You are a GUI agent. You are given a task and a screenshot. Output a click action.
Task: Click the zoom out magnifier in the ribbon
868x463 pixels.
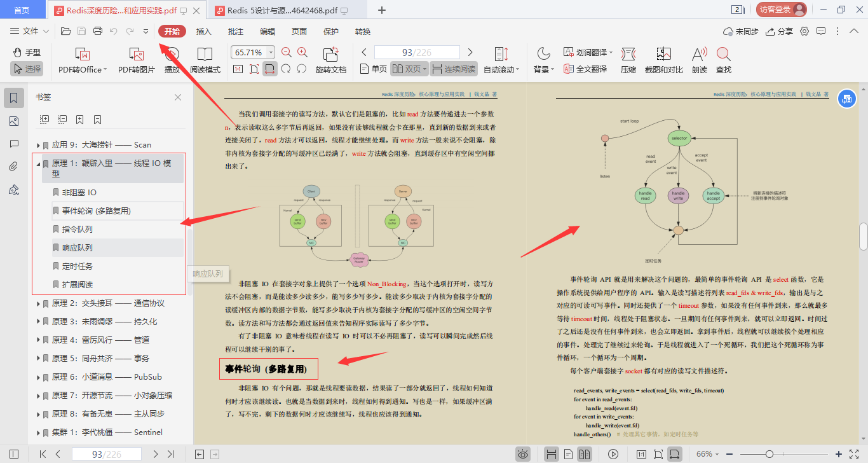point(287,53)
